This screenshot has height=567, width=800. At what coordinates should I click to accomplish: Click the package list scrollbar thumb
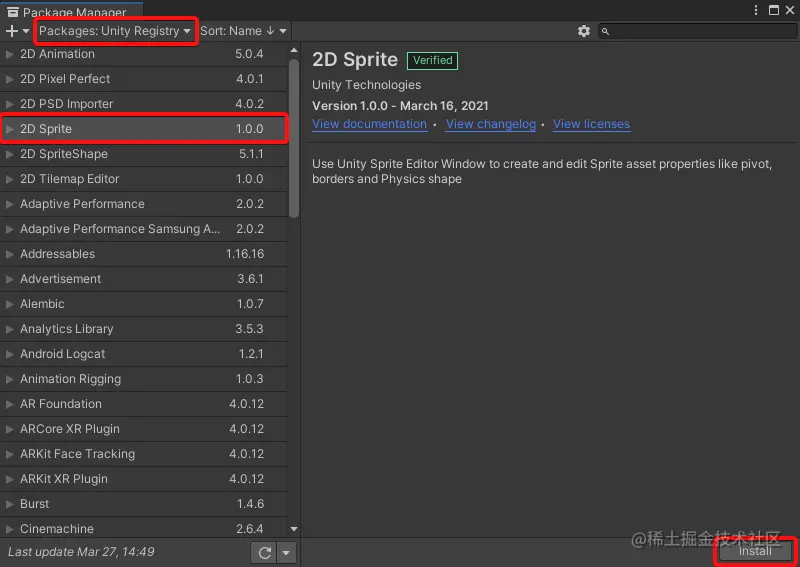click(294, 138)
